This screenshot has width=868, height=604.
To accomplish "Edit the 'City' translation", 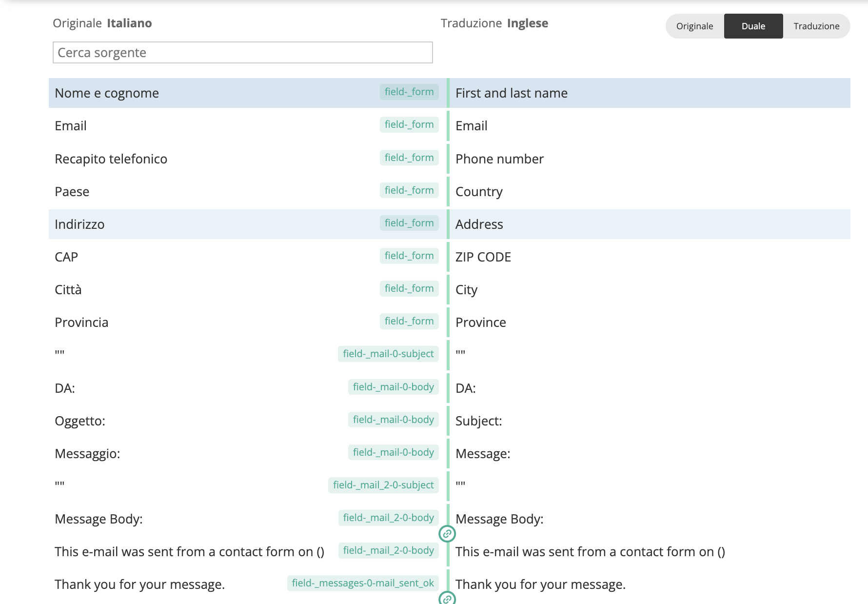I will [x=650, y=289].
